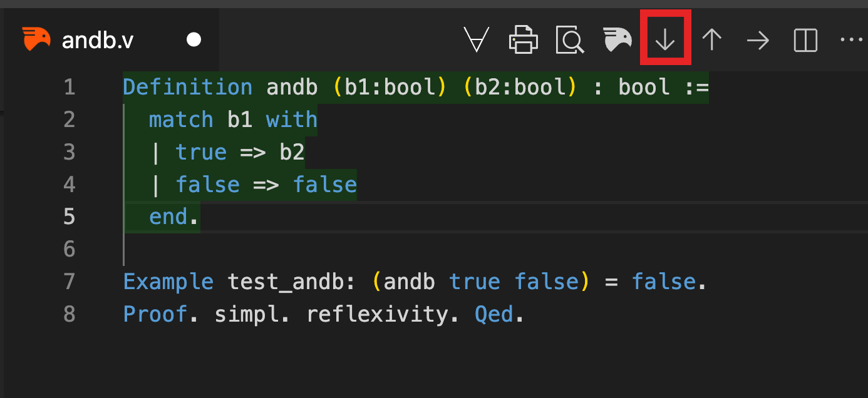Open the magnifier query page icon

(570, 40)
